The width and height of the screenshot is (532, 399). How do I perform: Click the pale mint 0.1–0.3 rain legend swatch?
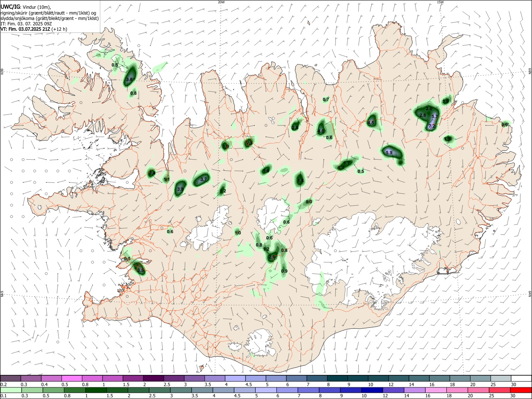10,390
